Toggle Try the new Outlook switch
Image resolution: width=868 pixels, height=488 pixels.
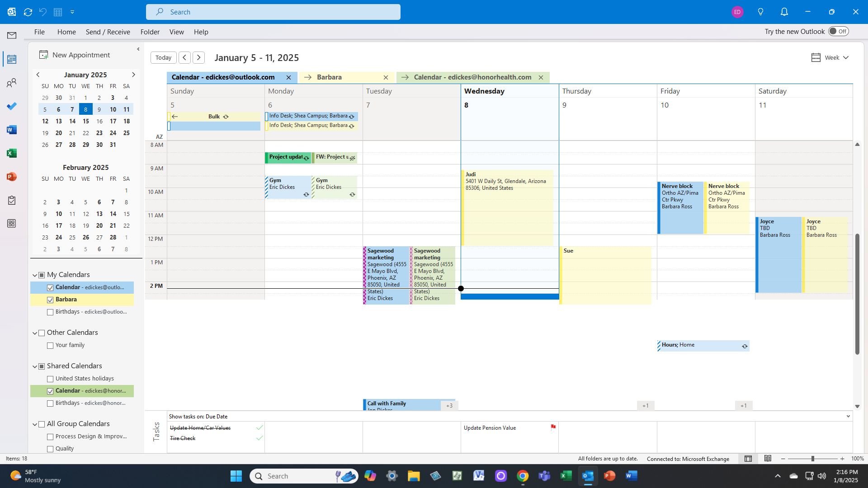coord(838,32)
